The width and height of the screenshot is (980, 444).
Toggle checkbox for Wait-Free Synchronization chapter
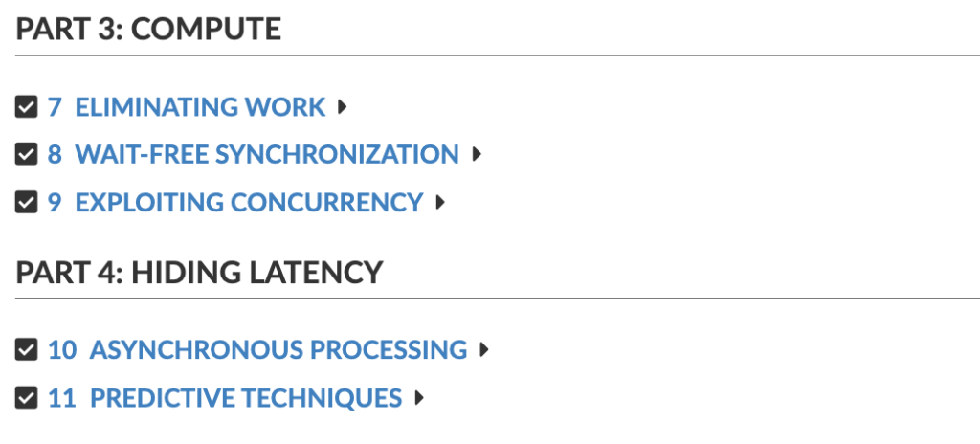[x=27, y=154]
